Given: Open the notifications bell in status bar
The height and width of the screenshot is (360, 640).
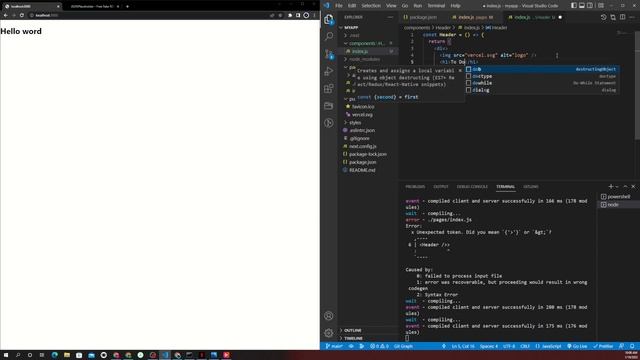Looking at the screenshot, I should pos(632,346).
